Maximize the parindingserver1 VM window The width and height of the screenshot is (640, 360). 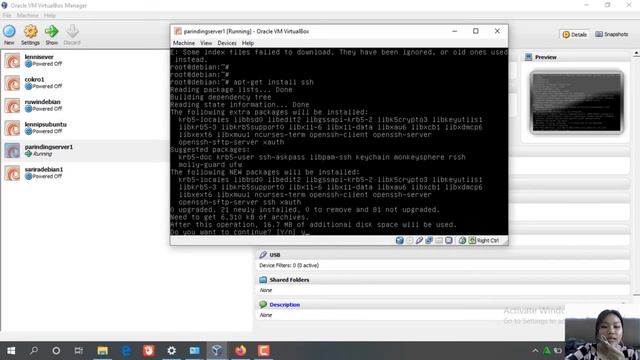point(476,31)
